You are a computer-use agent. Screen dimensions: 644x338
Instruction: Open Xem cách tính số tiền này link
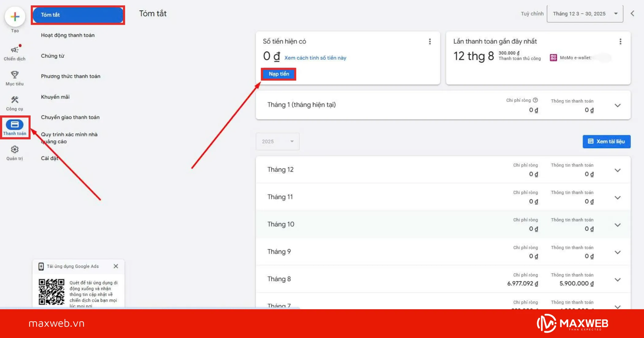[x=315, y=57]
